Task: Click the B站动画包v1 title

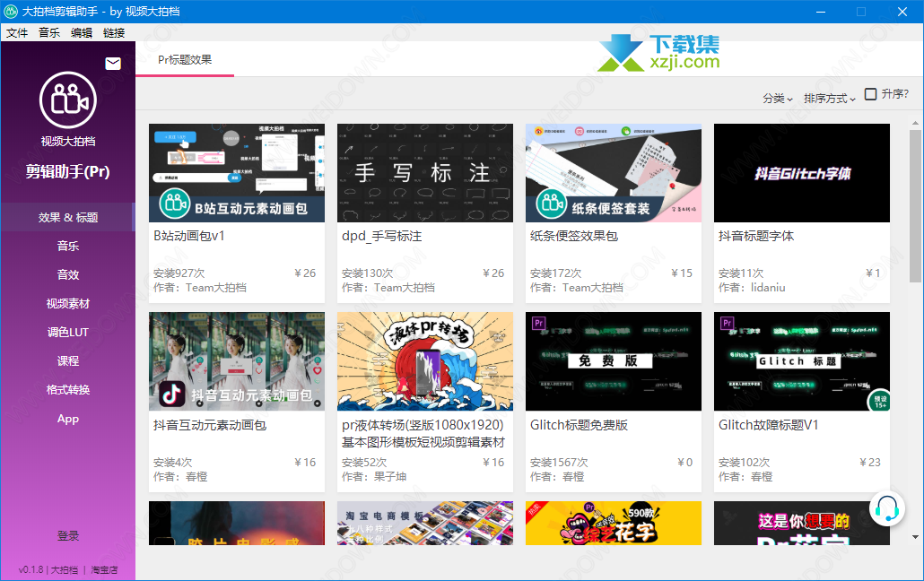Action: tap(189, 237)
